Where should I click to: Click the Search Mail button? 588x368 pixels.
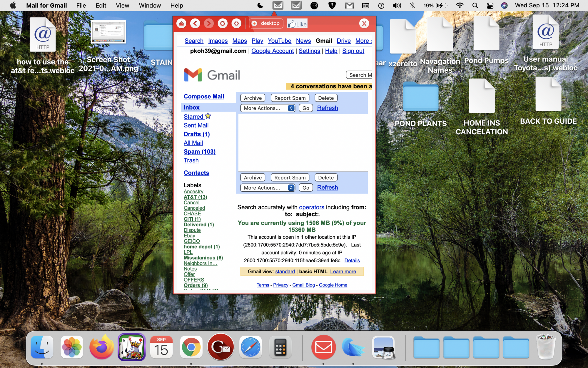(x=359, y=75)
